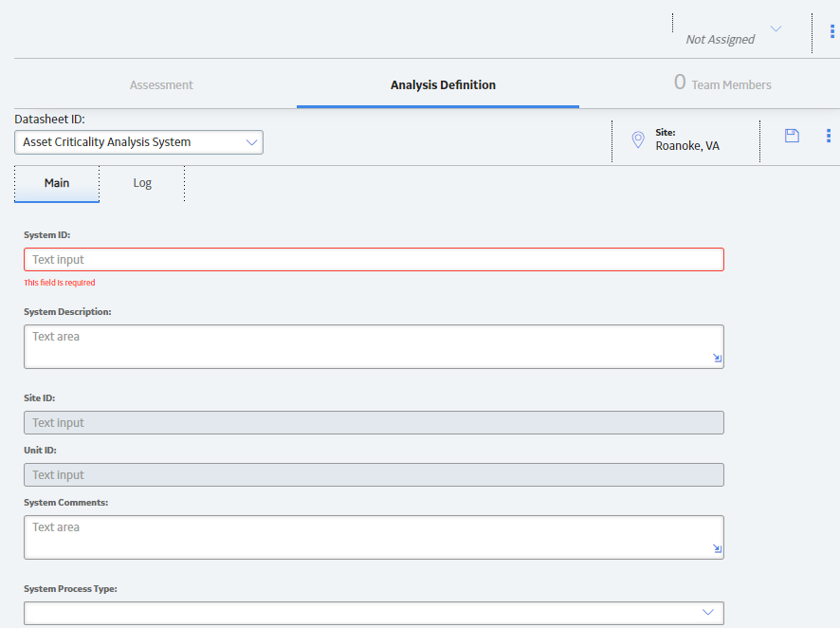The image size is (840, 628).
Task: Click the Site ID text field
Action: (374, 423)
